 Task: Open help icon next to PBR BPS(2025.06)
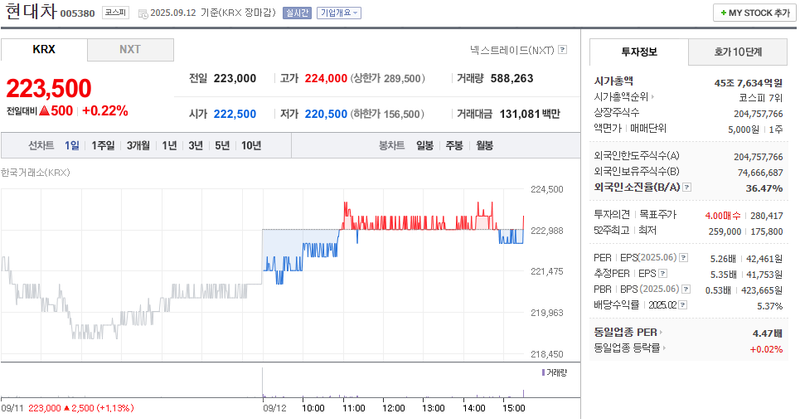686,289
